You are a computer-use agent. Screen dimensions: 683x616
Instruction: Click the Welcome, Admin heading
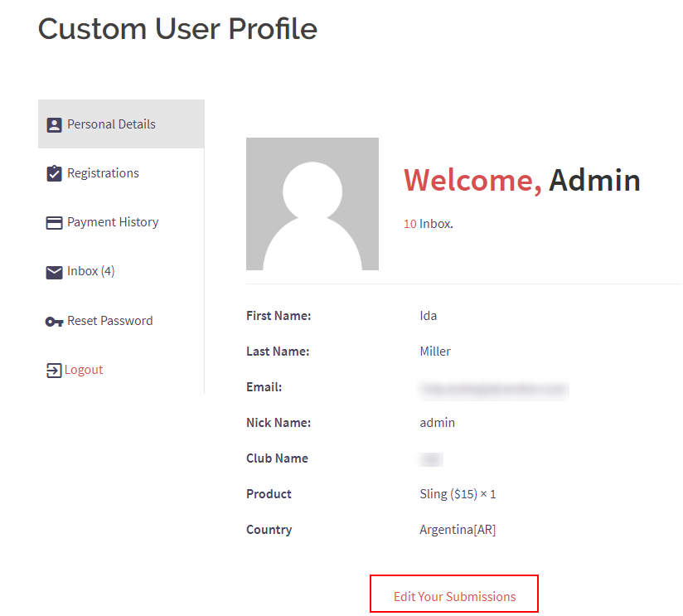point(521,180)
